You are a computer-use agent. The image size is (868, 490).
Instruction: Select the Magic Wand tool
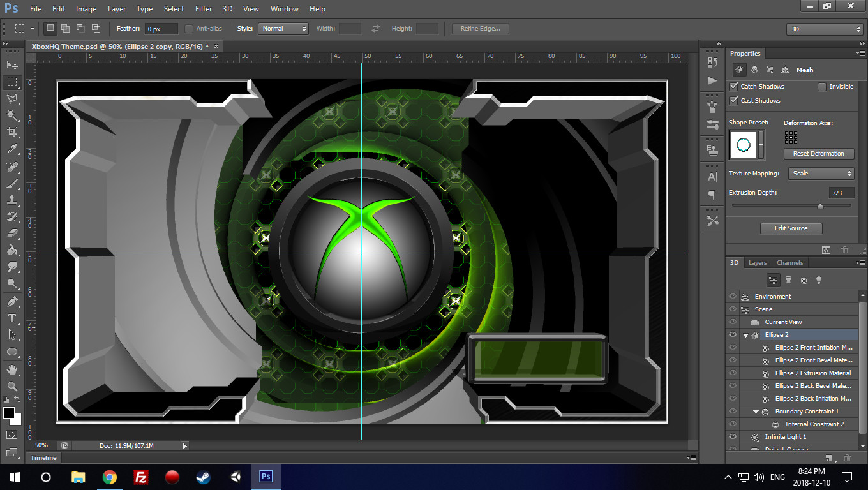[x=12, y=115]
